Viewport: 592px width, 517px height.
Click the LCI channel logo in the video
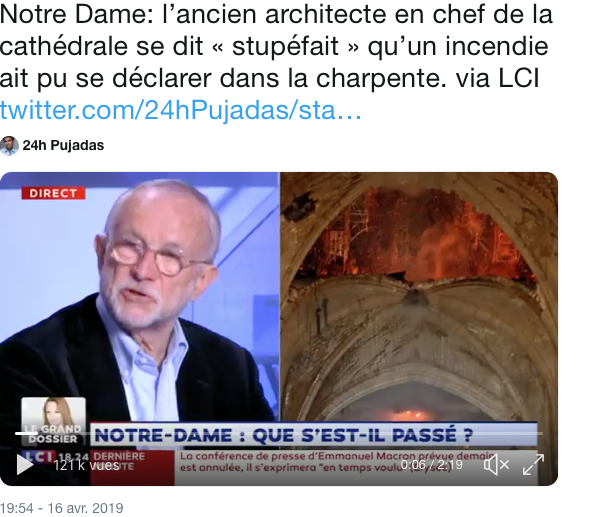coord(38,457)
